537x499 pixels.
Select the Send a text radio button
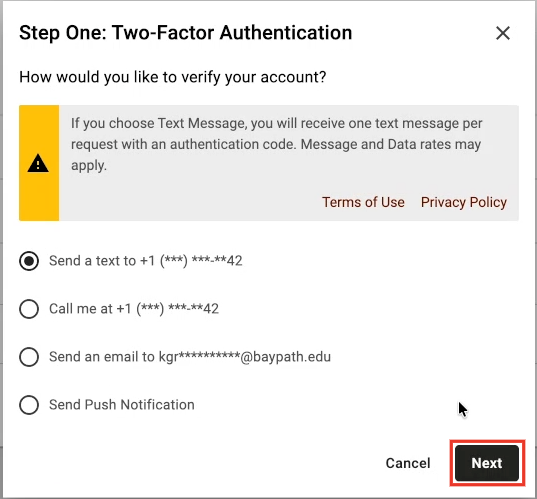tap(29, 261)
